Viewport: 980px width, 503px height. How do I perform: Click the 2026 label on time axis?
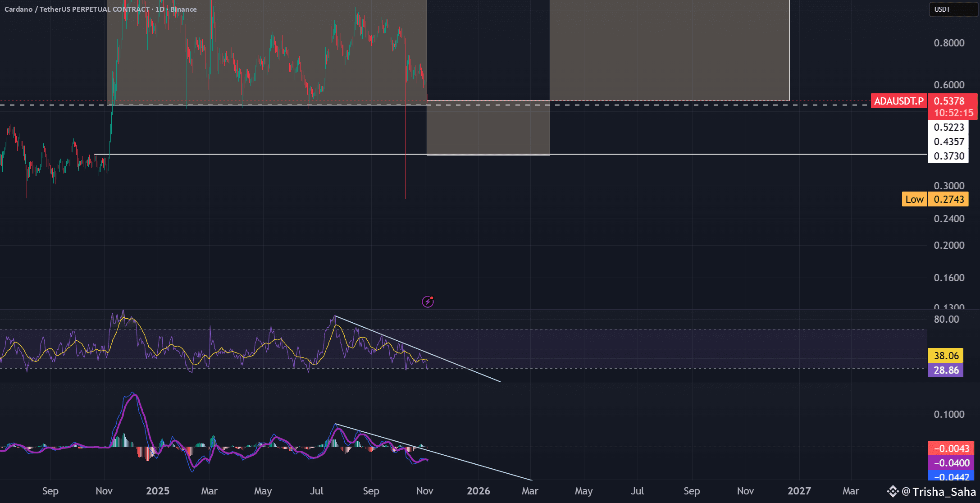(478, 491)
